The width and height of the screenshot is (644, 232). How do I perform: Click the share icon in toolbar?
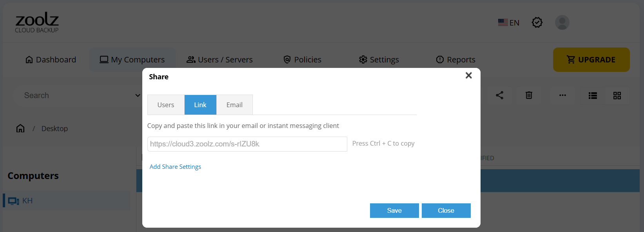point(499,95)
